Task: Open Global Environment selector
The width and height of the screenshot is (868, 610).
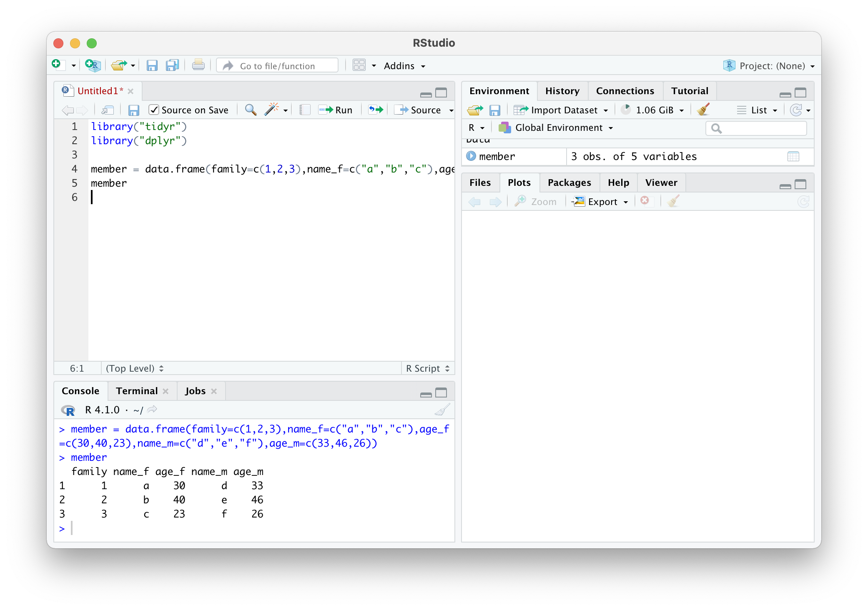Action: (556, 127)
